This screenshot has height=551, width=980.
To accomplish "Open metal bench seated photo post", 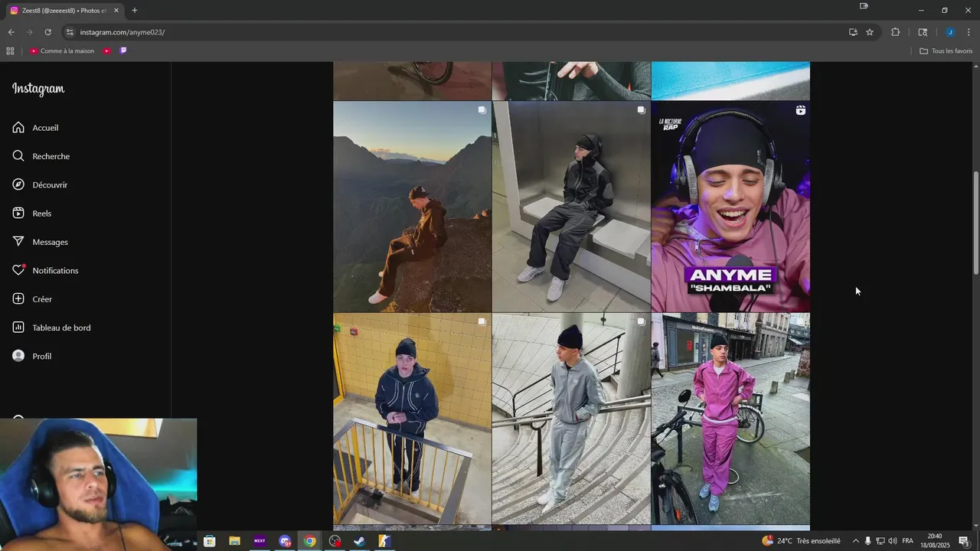I will click(571, 207).
